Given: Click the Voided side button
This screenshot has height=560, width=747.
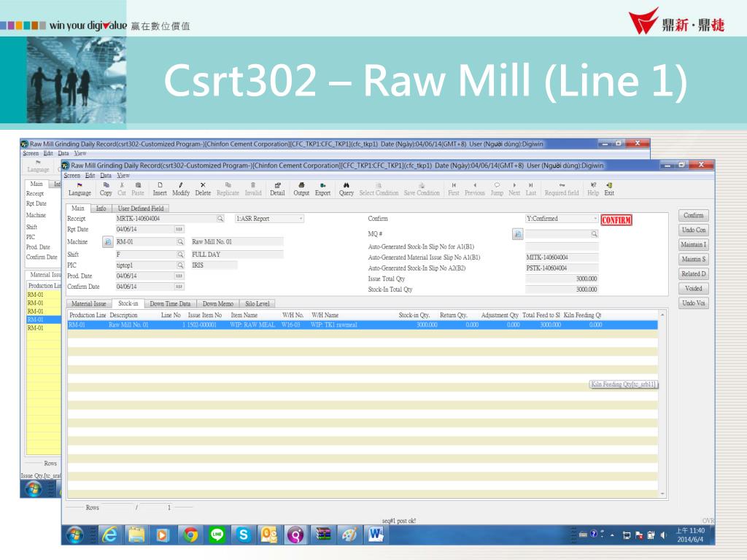Looking at the screenshot, I should click(x=693, y=289).
